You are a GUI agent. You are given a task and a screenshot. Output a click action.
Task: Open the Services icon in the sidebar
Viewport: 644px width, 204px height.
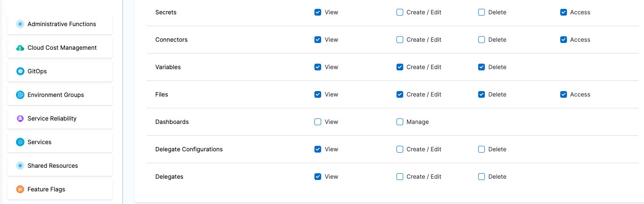click(20, 142)
